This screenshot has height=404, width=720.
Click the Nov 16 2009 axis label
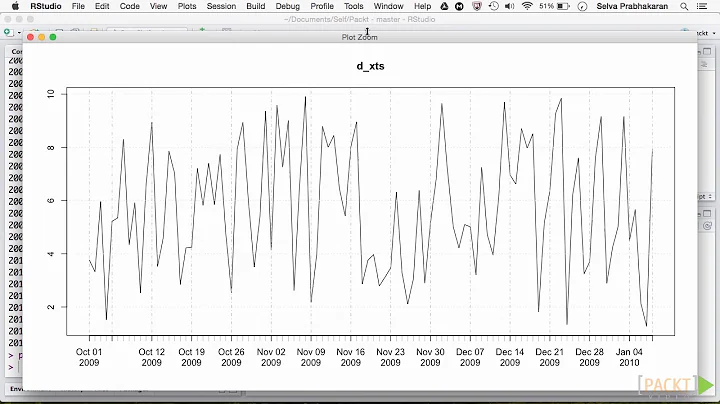350,357
